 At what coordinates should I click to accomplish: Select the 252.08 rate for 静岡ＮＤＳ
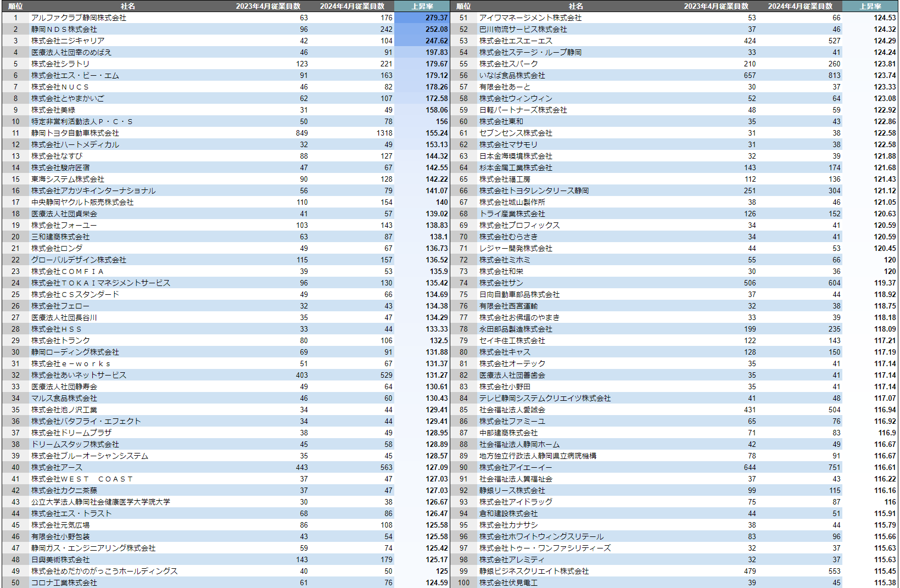pos(437,29)
